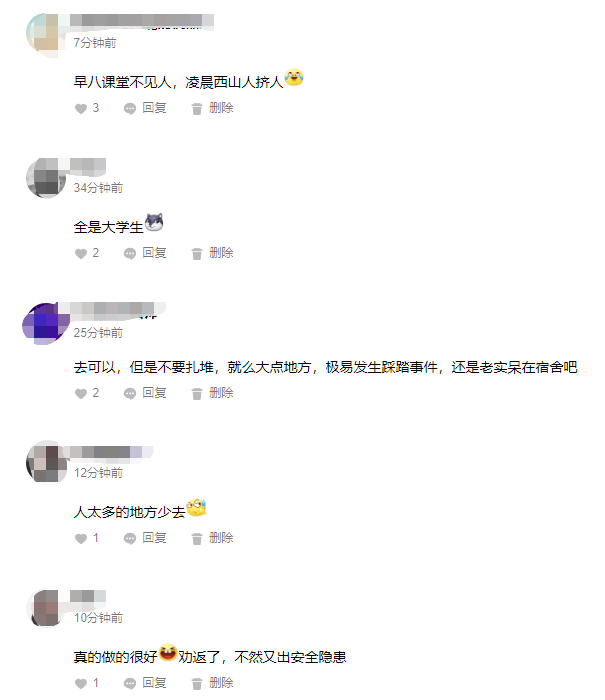Like the 真的做的很好 comment

(81, 683)
